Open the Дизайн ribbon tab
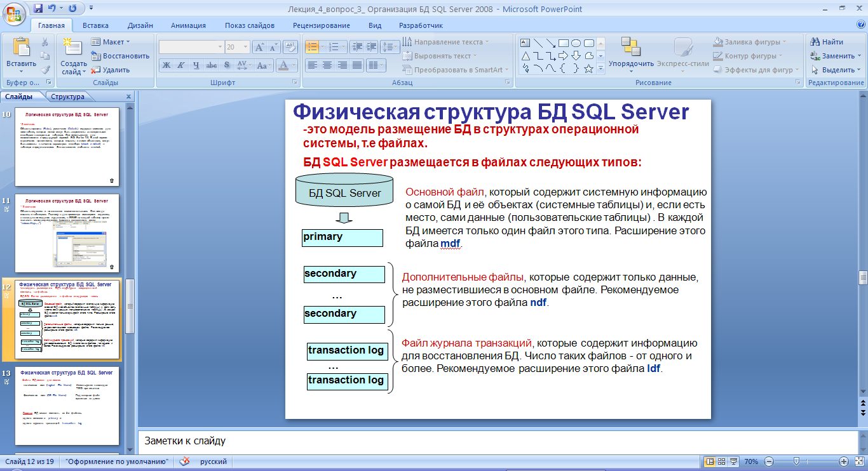Screen dimensions: 868x471 [x=140, y=25]
